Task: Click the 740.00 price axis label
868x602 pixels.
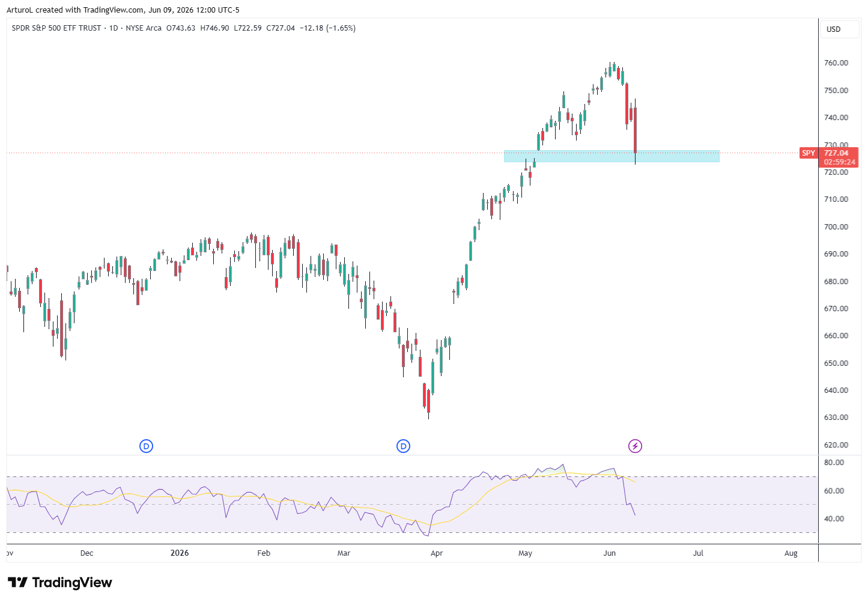Action: 836,118
